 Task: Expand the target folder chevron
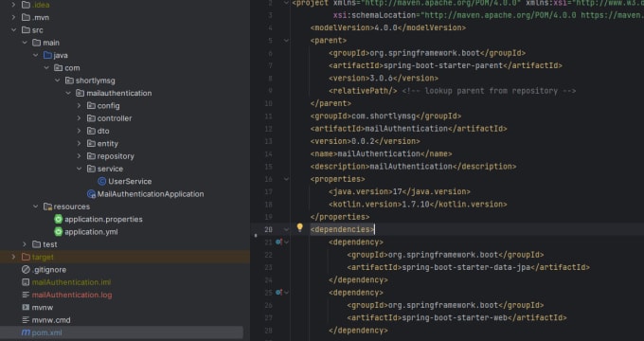pos(13,258)
